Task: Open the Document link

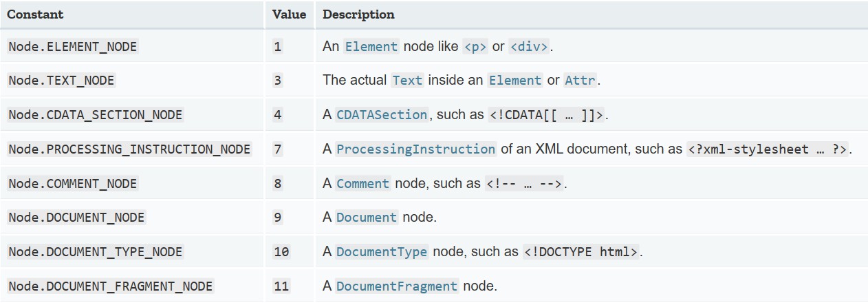Action: [x=367, y=218]
